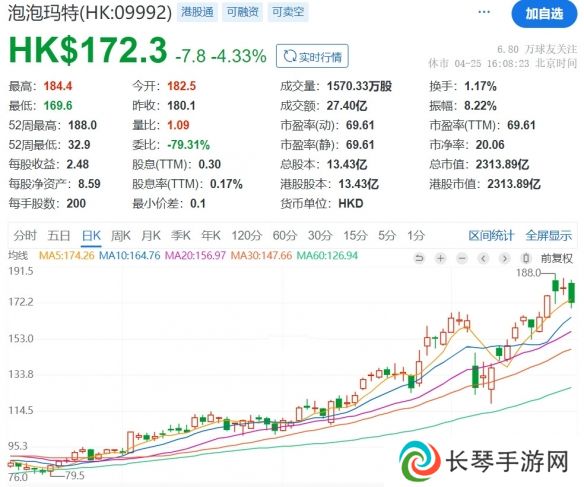Select the 120分 tab

[247, 235]
